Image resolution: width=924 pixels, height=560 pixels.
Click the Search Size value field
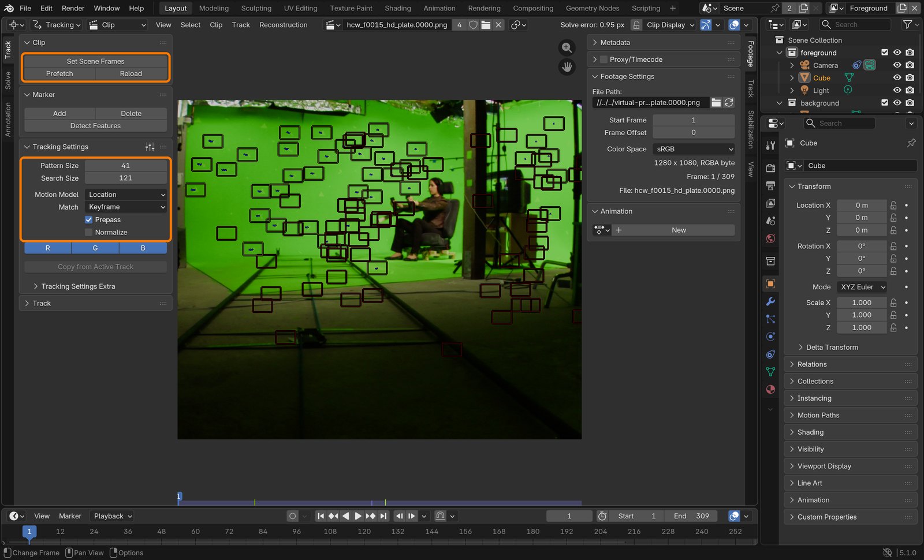pyautogui.click(x=126, y=178)
